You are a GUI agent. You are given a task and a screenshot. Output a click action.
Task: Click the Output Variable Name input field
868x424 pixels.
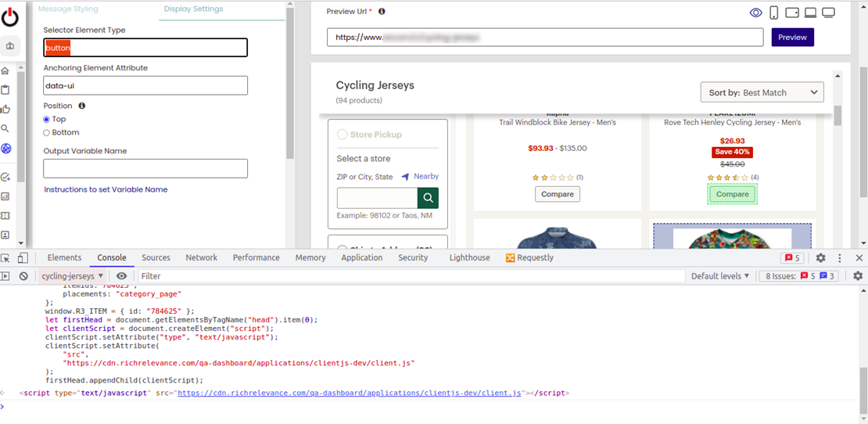click(x=145, y=168)
